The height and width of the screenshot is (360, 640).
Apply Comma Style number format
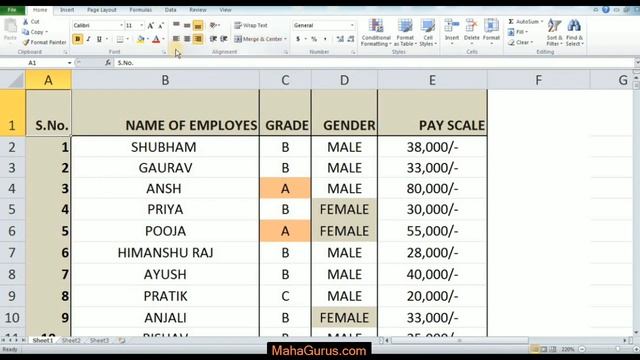click(325, 39)
